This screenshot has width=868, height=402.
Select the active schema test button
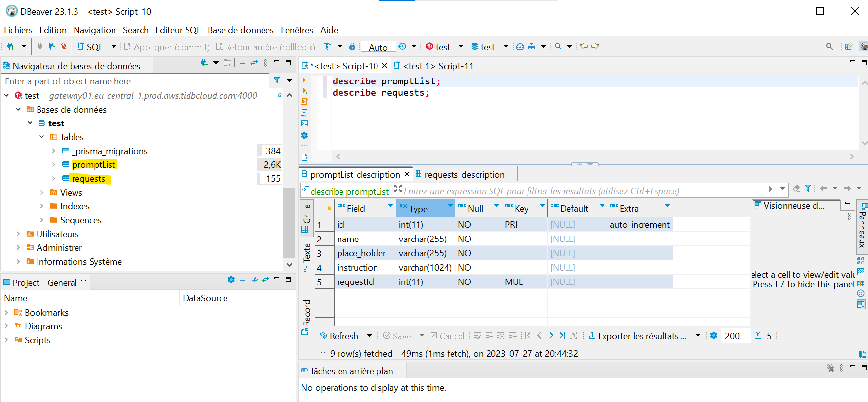click(483, 47)
